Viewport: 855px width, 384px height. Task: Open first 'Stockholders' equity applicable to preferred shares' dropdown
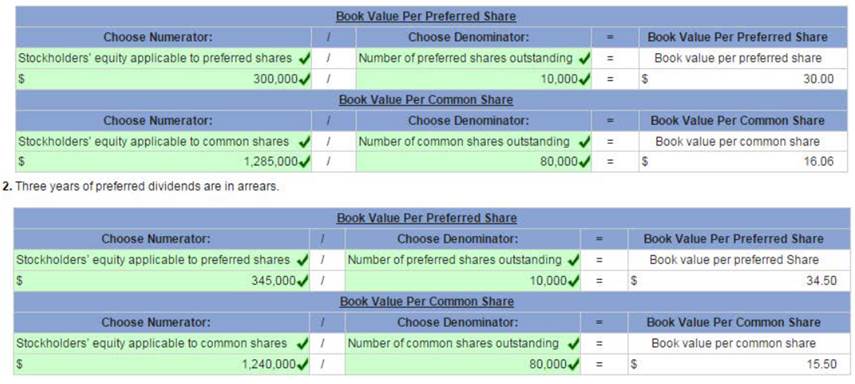pyautogui.click(x=164, y=58)
